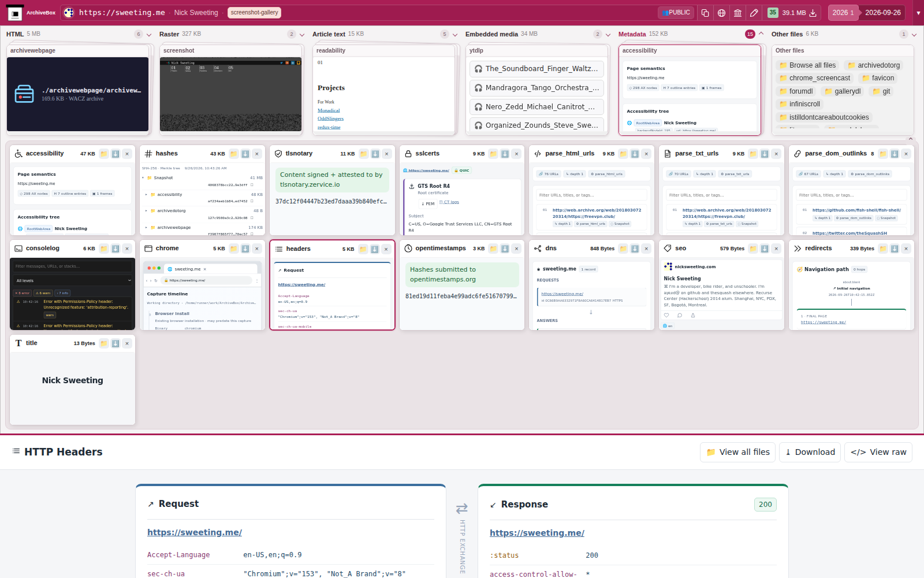The image size is (924, 578).
Task: Download the hashes card output
Action: click(245, 154)
